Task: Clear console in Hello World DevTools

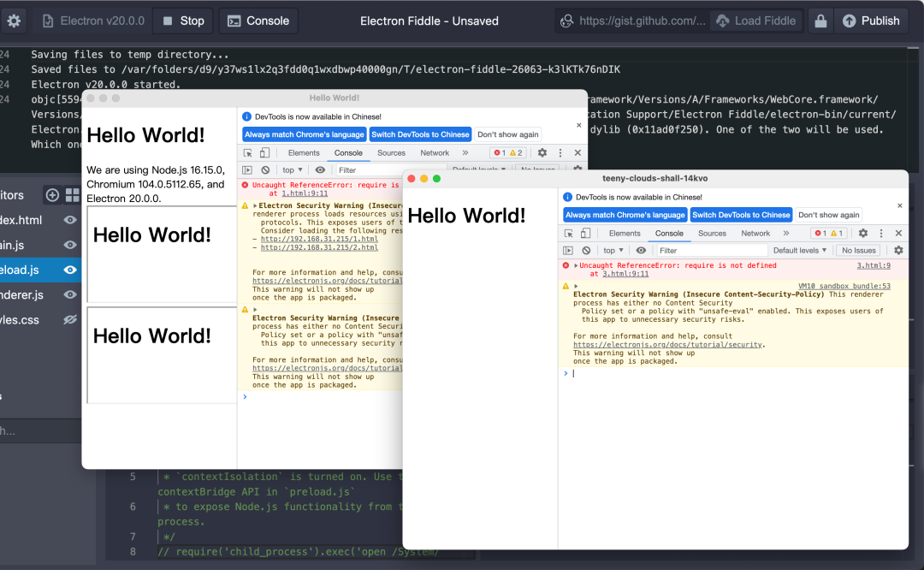Action: coord(265,169)
